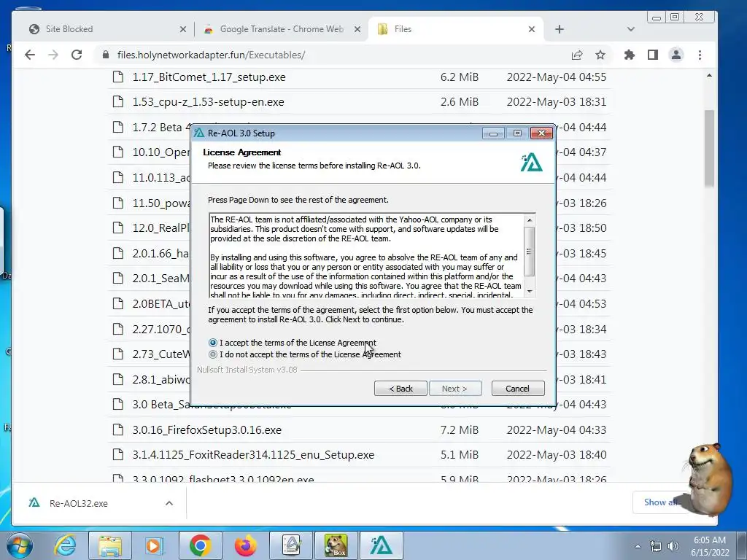747x560 pixels.
Task: Launch Internet Explorer from the taskbar
Action: coord(65,545)
